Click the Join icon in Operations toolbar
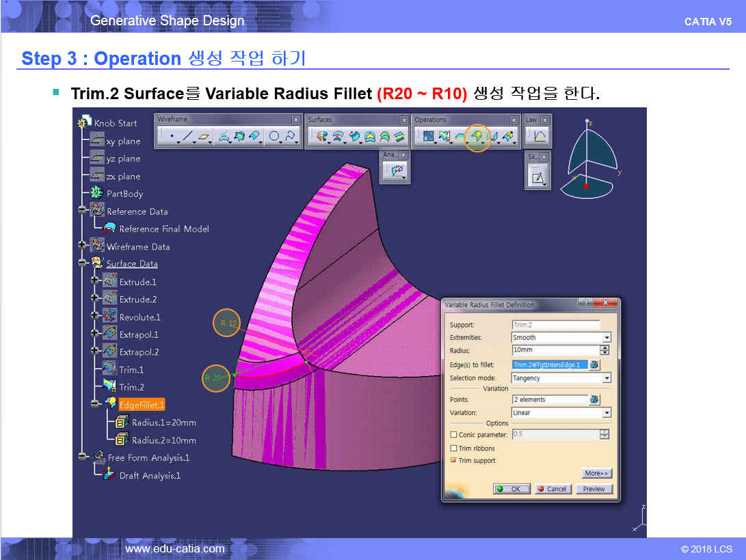This screenshot has width=746, height=560. pos(429,137)
